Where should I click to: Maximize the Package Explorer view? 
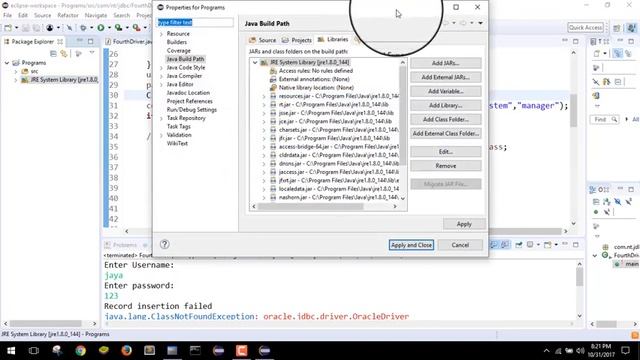pos(91,41)
